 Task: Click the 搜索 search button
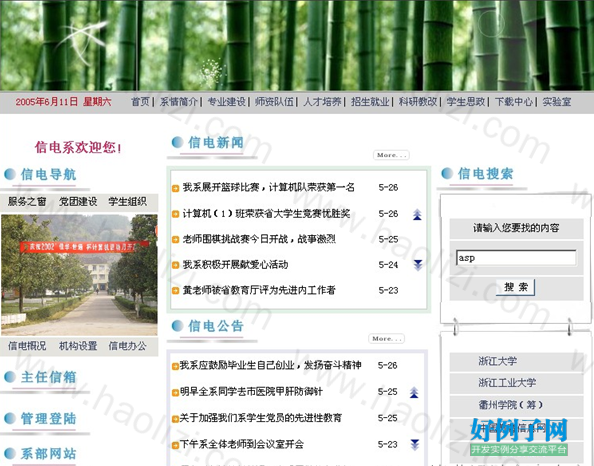tap(516, 287)
